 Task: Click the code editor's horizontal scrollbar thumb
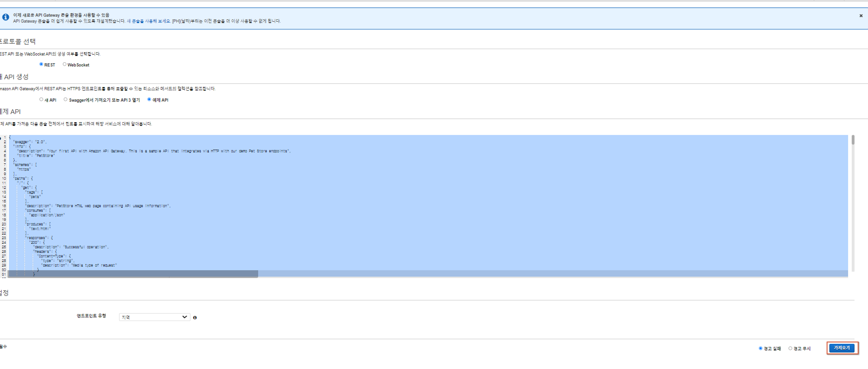133,274
